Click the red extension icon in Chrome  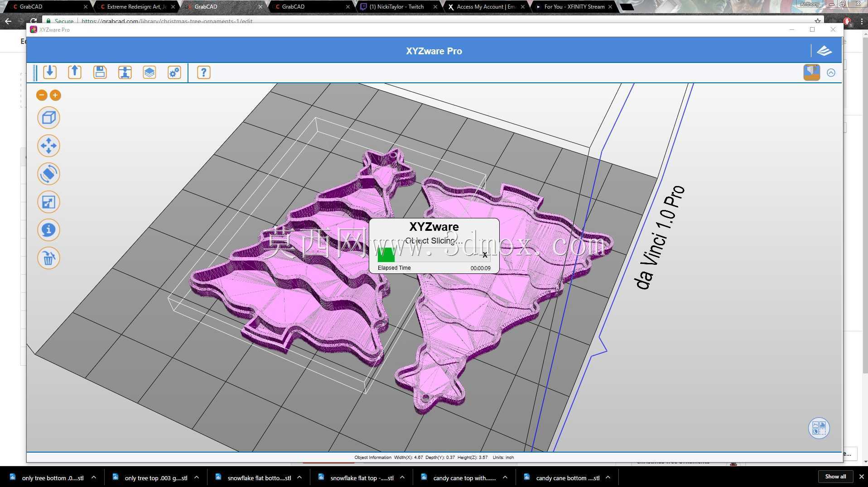pos(847,21)
